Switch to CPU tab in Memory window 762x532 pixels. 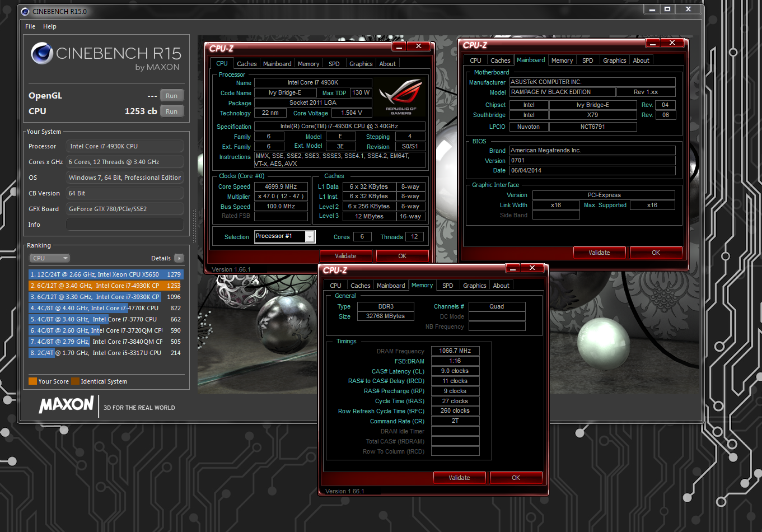point(335,286)
